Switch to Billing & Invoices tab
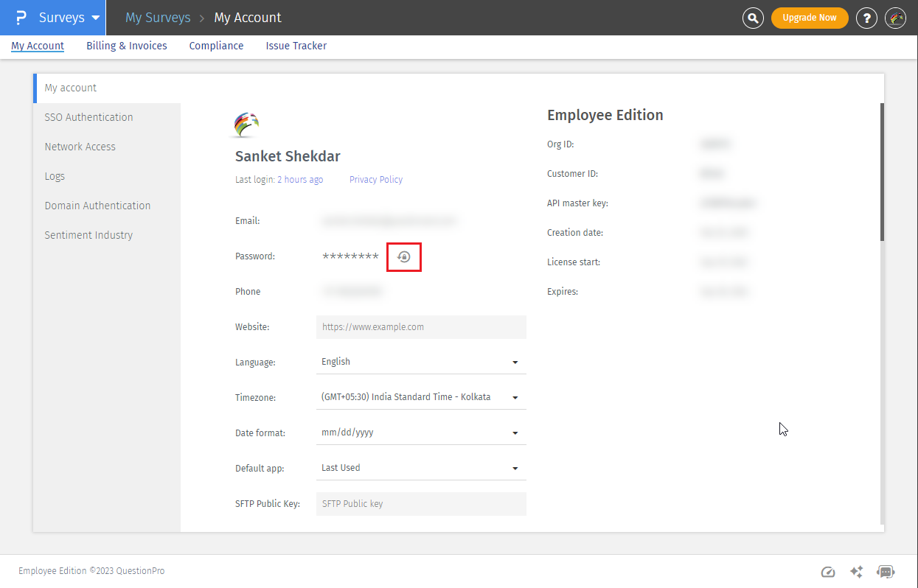This screenshot has width=918, height=588. (x=127, y=46)
